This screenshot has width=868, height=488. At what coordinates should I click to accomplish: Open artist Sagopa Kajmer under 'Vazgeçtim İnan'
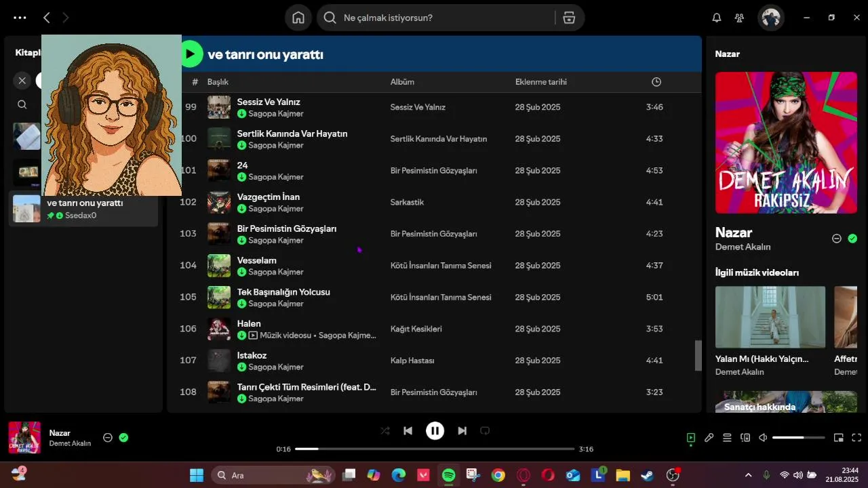(x=275, y=209)
